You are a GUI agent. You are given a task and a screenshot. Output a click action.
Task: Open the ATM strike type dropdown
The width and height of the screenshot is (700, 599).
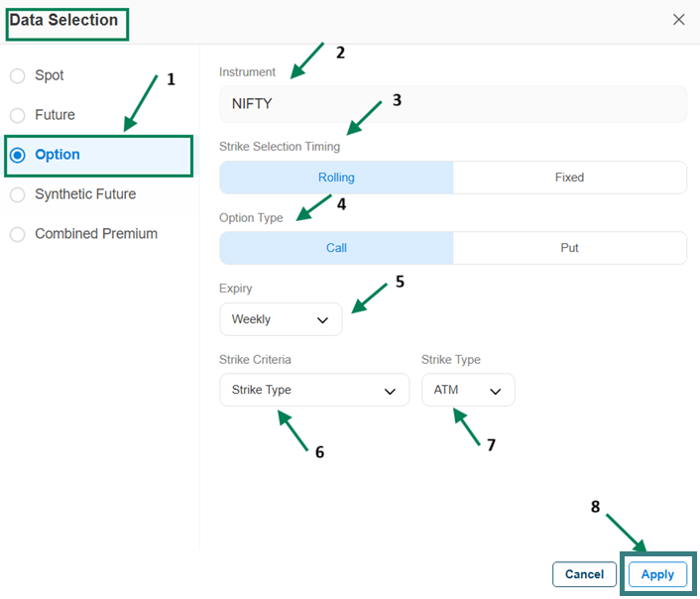coord(467,390)
